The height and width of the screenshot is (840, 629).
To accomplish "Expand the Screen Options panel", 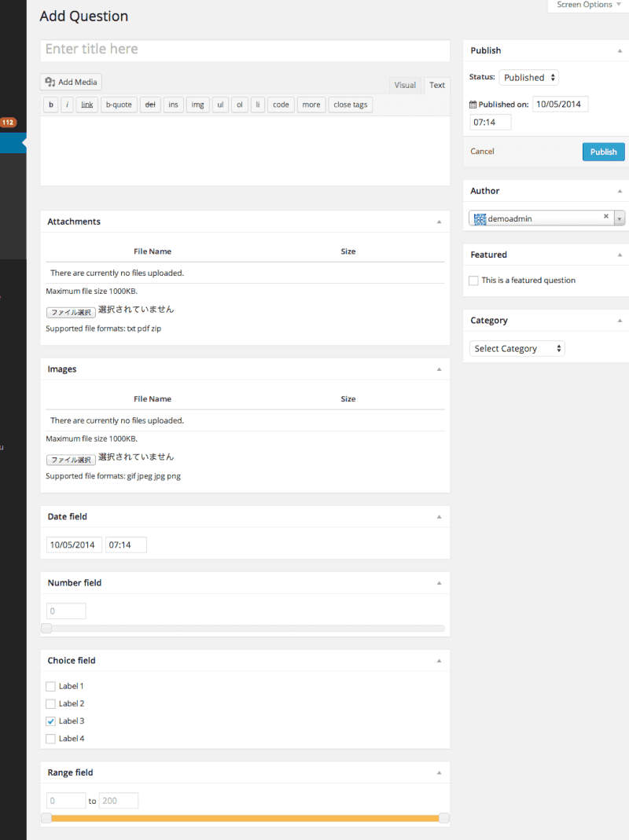I will coord(588,6).
